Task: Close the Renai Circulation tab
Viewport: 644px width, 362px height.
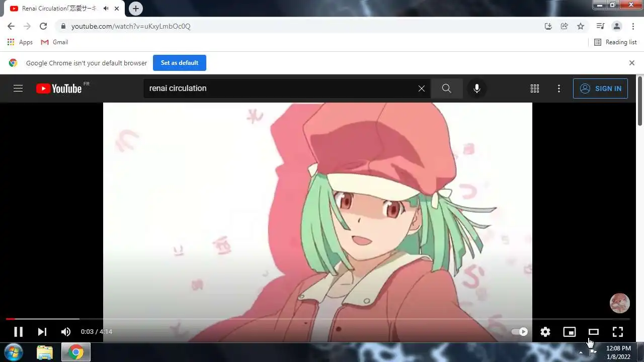Action: pos(117,9)
